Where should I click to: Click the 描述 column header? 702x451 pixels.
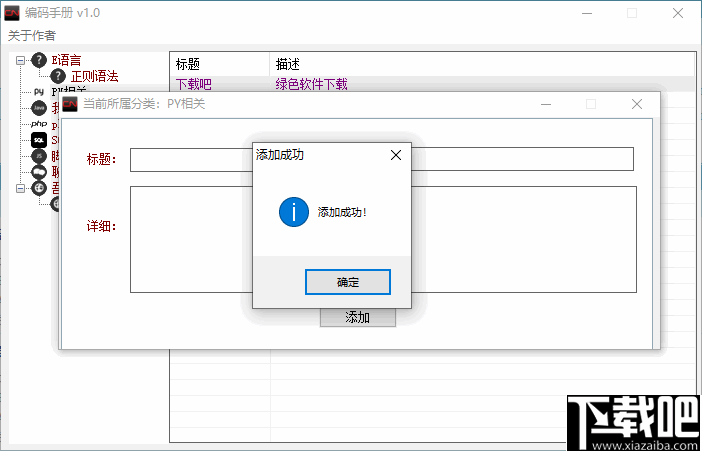[482, 64]
